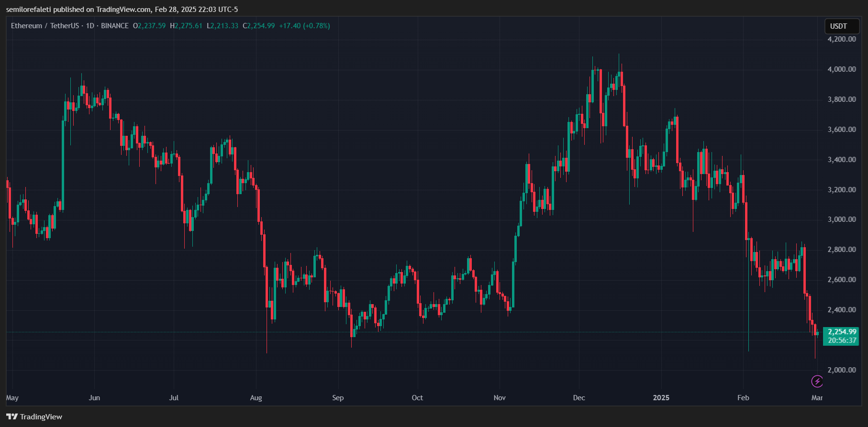Click the TradingView logo at the bottom
Image resolution: width=868 pixels, height=427 pixels.
(34, 417)
